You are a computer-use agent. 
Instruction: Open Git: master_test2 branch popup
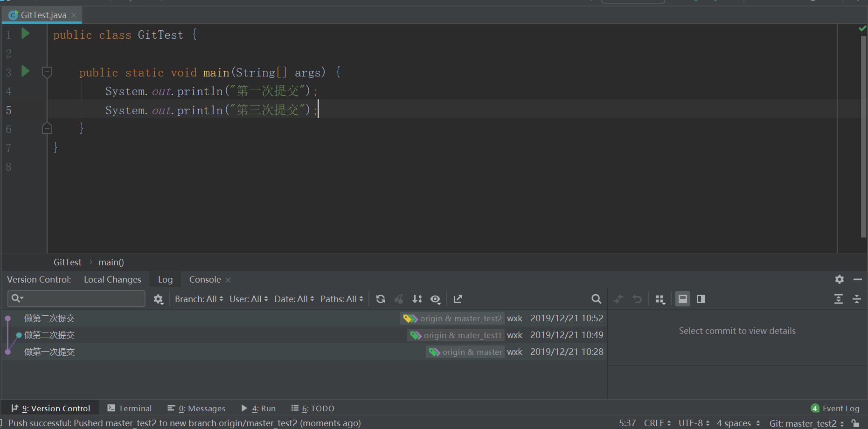[806, 422]
